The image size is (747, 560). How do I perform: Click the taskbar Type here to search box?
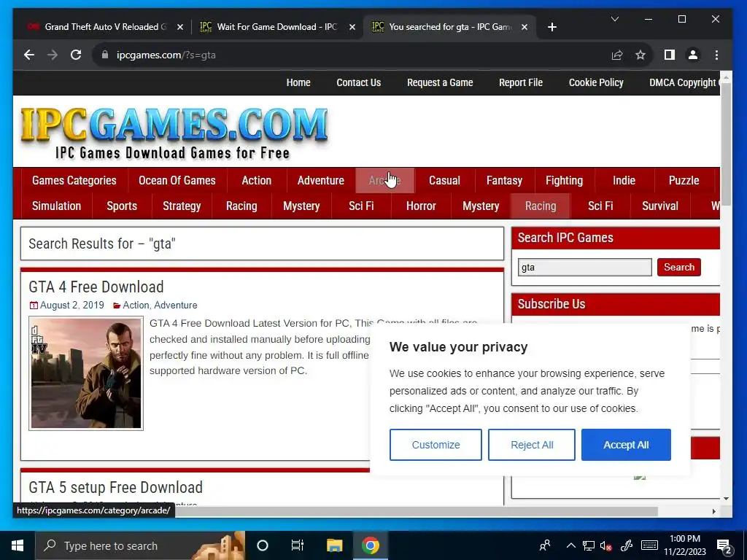(x=140, y=545)
